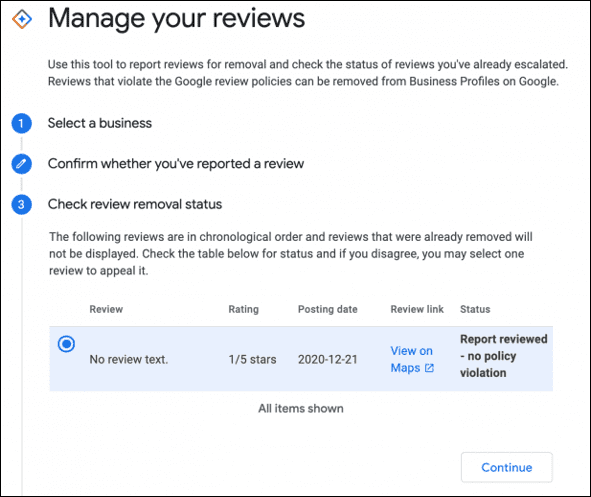591x497 pixels.
Task: Click the Status column header
Action: 475,309
